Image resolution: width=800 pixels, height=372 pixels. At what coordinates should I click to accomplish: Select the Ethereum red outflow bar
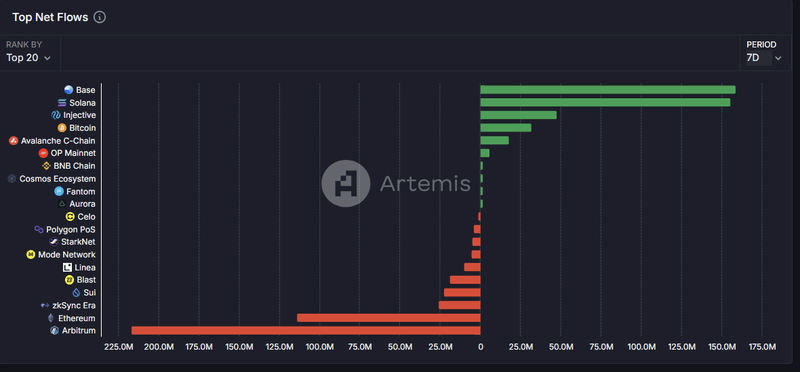coord(389,318)
